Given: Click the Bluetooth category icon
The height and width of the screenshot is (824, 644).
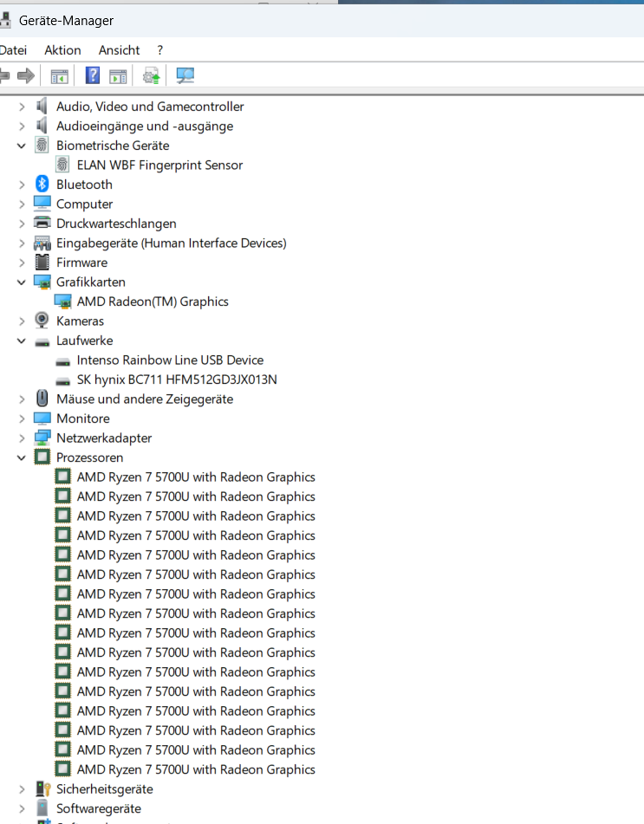Looking at the screenshot, I should click(42, 184).
